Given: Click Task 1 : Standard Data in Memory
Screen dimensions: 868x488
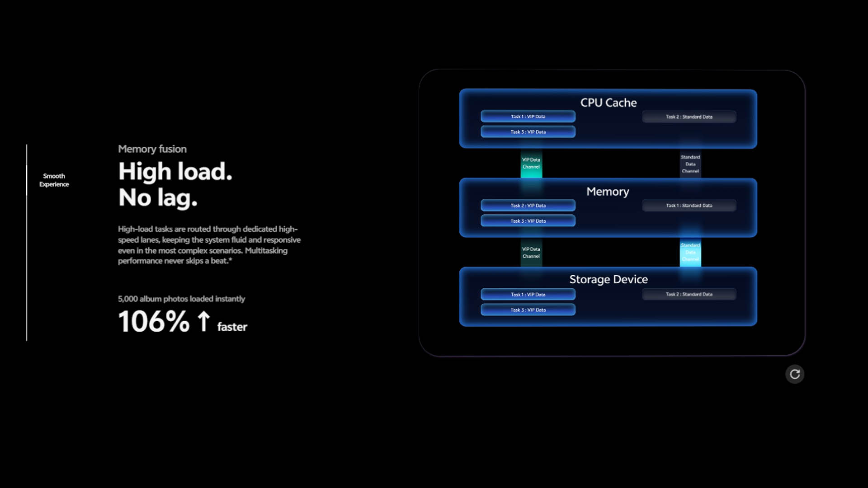Looking at the screenshot, I should click(x=689, y=206).
